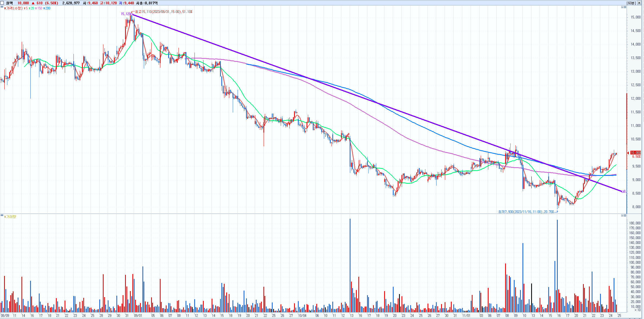Close the 거래량 volume panel

[625, 215]
